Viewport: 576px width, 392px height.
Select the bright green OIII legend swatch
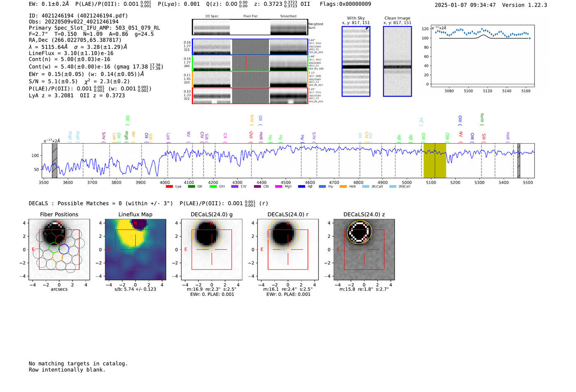(x=213, y=187)
